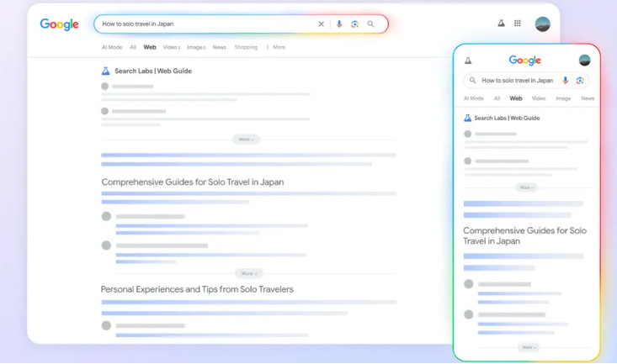Viewport: 617px width, 364px height.
Task: Open mobile account profile avatar
Action: click(584, 61)
